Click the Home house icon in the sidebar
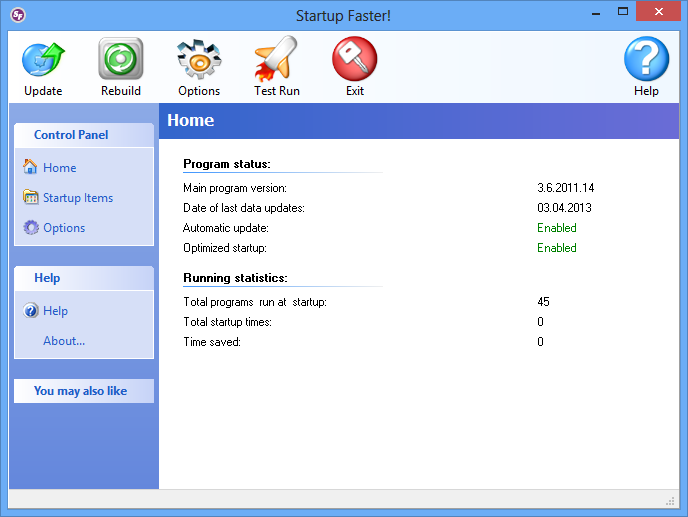688x517 pixels. 30,166
